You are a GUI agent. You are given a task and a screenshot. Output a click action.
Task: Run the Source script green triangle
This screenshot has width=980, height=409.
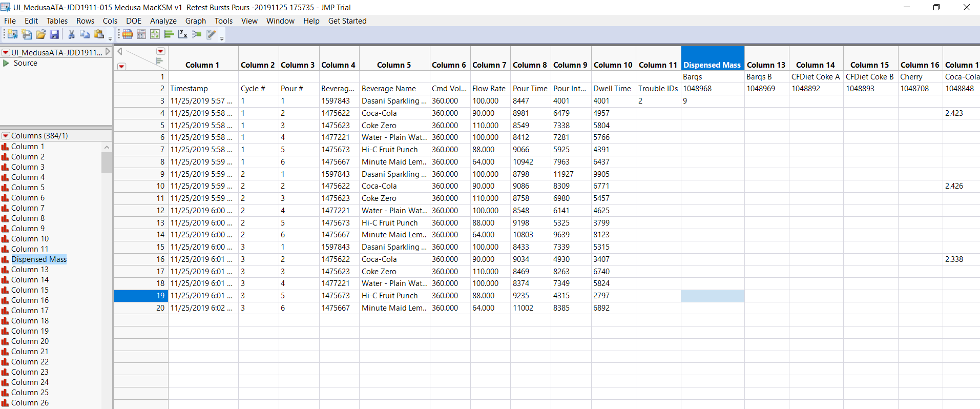tap(6, 63)
